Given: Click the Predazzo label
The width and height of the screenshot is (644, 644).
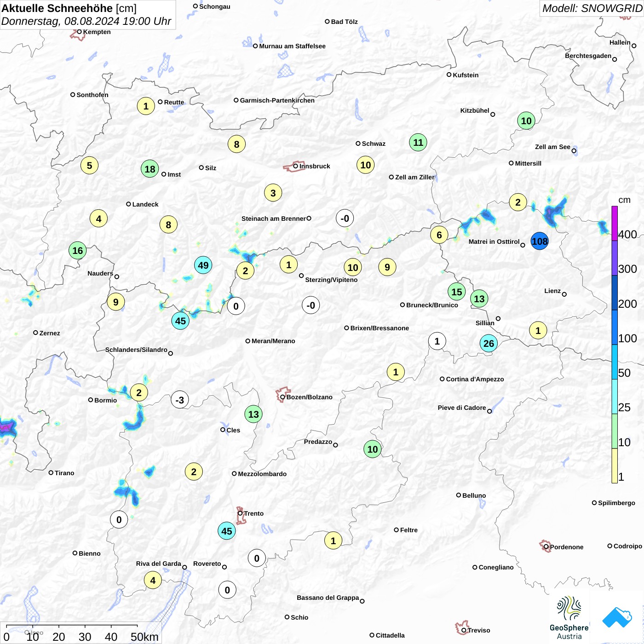Looking at the screenshot, I should pos(318,442).
